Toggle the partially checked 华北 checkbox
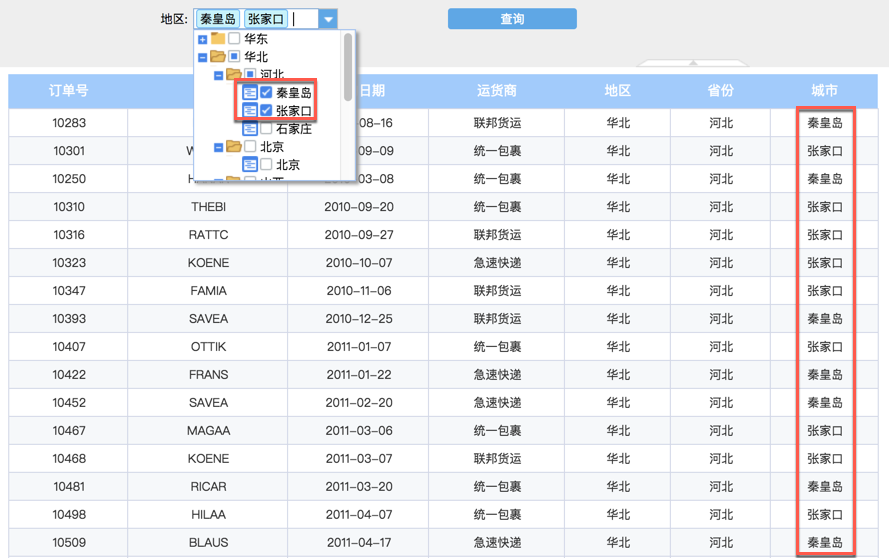 click(x=234, y=56)
